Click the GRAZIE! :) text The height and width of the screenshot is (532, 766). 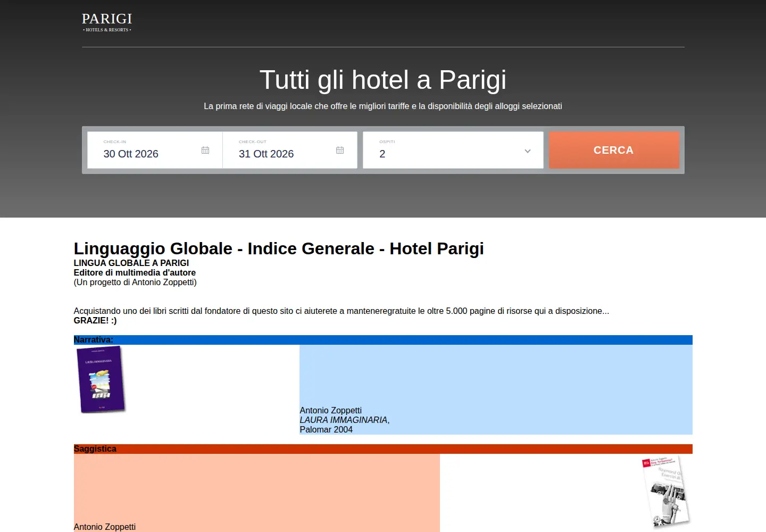pyautogui.click(x=95, y=320)
